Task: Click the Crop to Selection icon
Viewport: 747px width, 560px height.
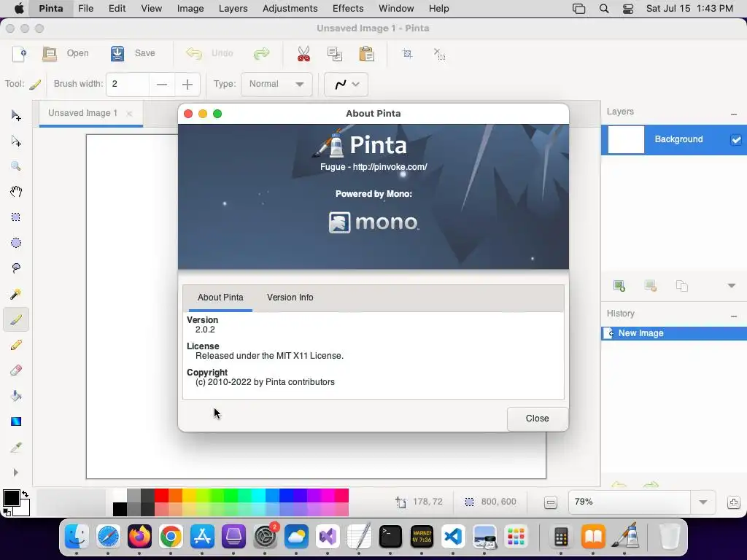Action: pyautogui.click(x=407, y=54)
